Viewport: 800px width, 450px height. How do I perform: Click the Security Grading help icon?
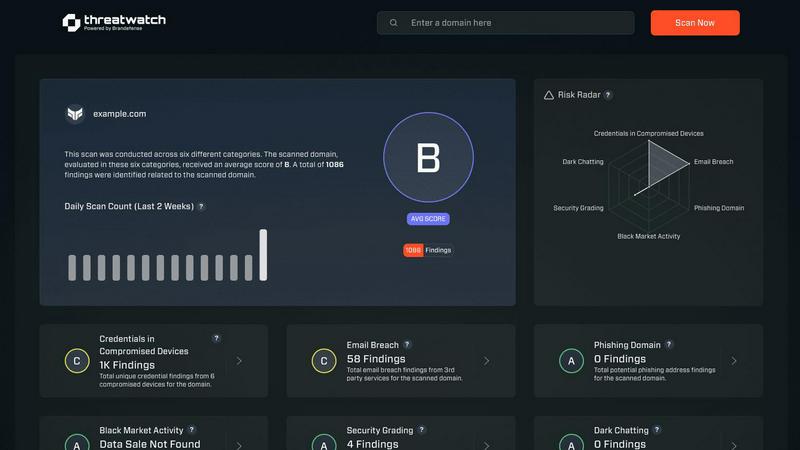[x=422, y=430]
